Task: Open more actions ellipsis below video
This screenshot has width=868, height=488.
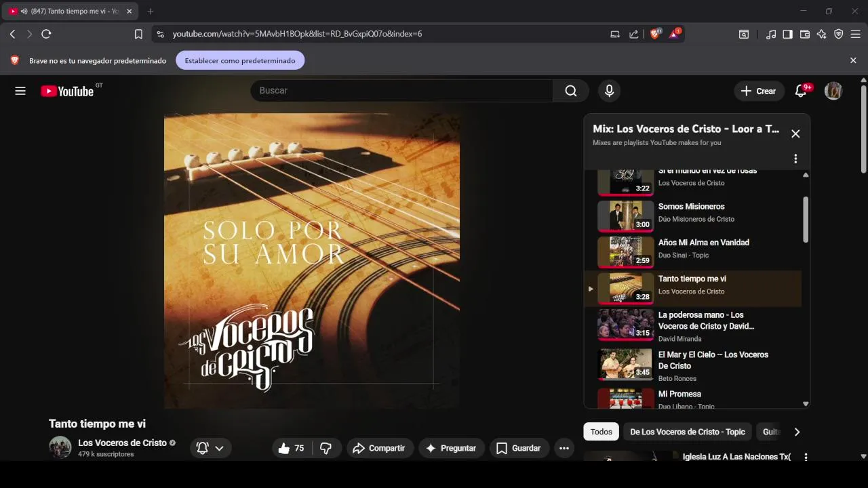Action: [564, 448]
